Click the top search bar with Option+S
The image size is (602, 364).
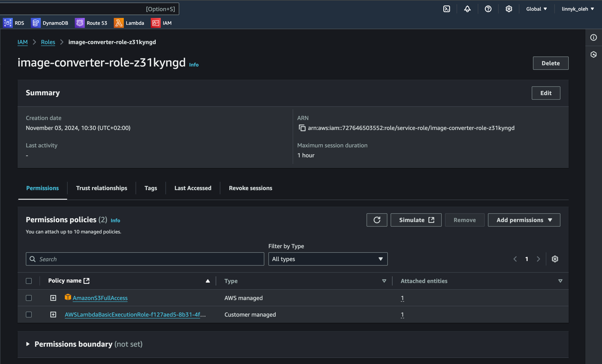pos(90,9)
